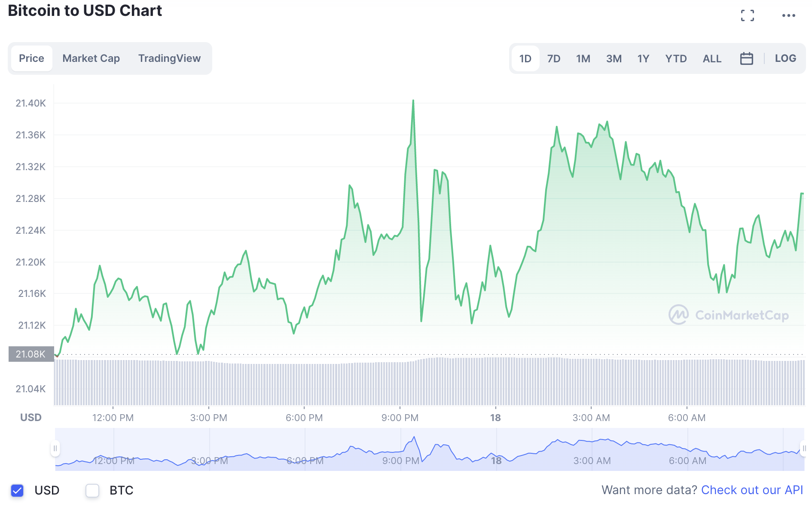Screen dimensions: 812x507
Task: Switch to the TradingView tab
Action: [x=169, y=58]
